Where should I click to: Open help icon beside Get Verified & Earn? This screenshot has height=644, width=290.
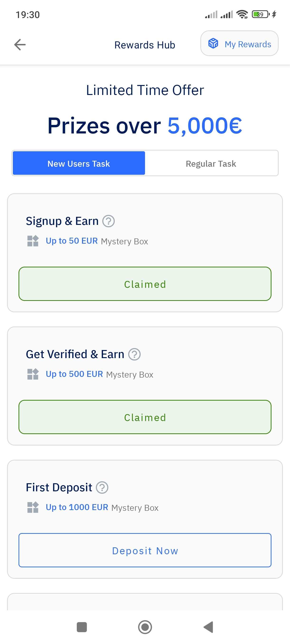tap(134, 354)
